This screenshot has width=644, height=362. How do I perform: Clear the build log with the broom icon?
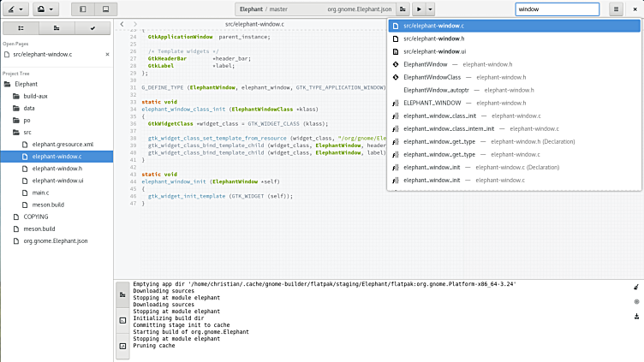point(636,288)
